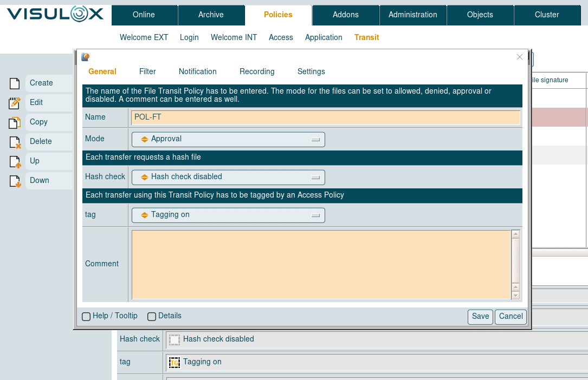Click the Cancel button
The width and height of the screenshot is (588, 380).
point(511,317)
